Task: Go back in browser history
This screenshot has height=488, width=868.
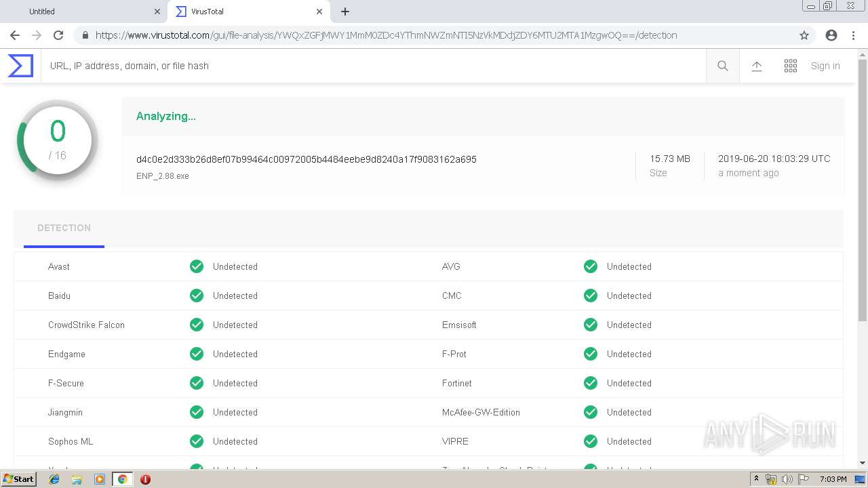Action: click(x=15, y=35)
